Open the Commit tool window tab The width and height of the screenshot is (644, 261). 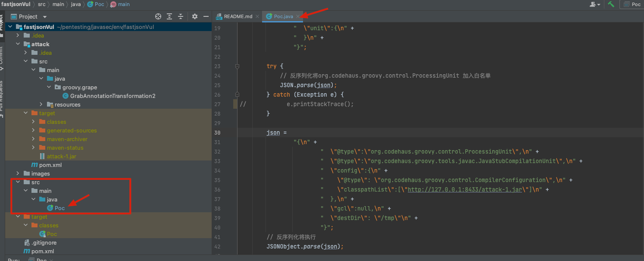[x=2, y=58]
